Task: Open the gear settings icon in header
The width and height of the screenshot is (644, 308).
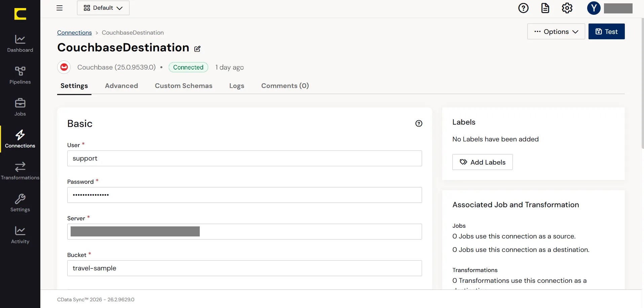Action: (x=567, y=8)
